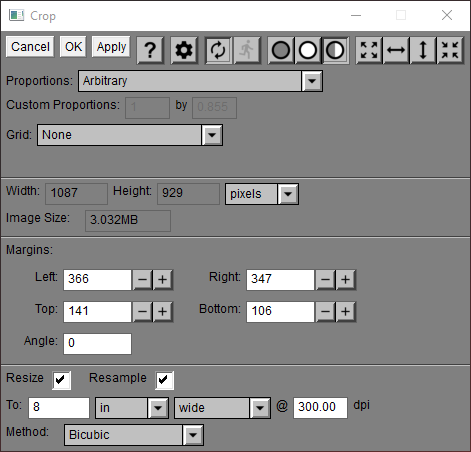
Task: Open crop settings gear icon
Action: pos(184,50)
